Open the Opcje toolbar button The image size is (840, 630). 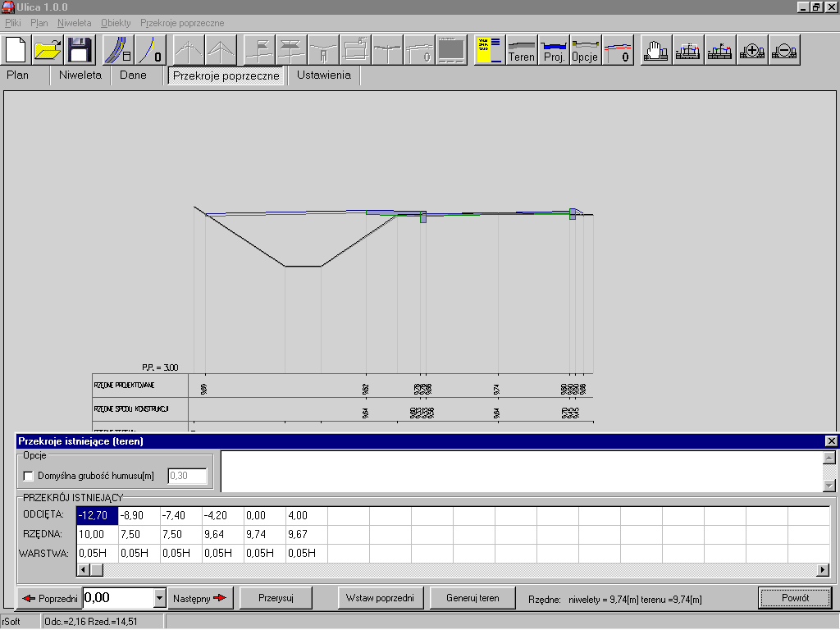click(585, 50)
